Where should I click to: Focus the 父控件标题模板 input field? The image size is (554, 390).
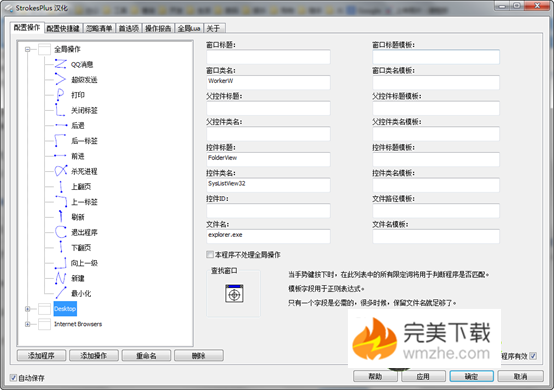tap(436, 108)
